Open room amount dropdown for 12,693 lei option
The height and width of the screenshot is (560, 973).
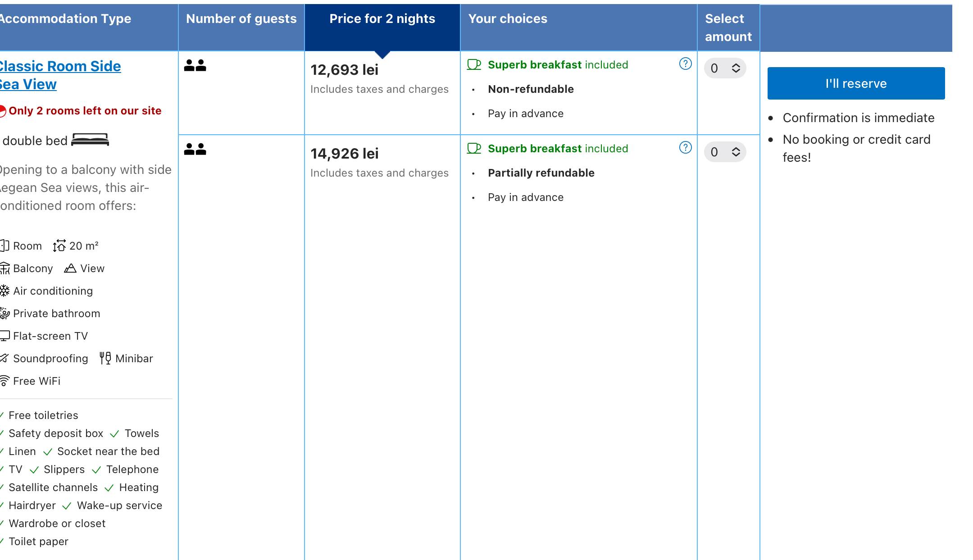[725, 68]
